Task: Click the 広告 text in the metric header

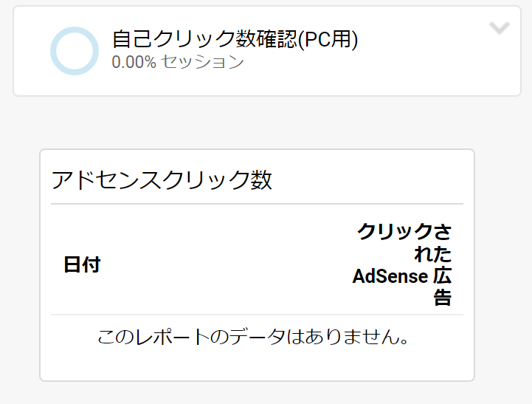Action: [443, 287]
